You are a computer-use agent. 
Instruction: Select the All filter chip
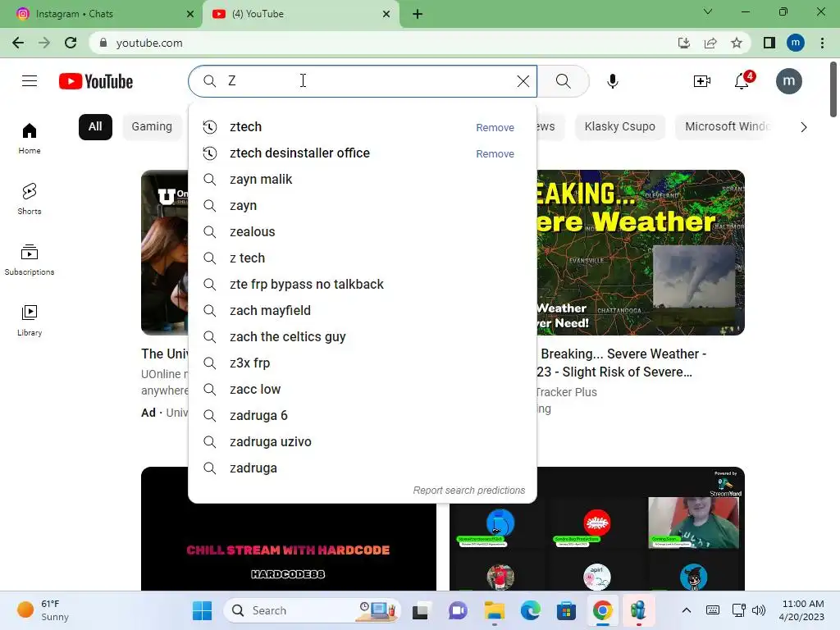[x=95, y=127]
